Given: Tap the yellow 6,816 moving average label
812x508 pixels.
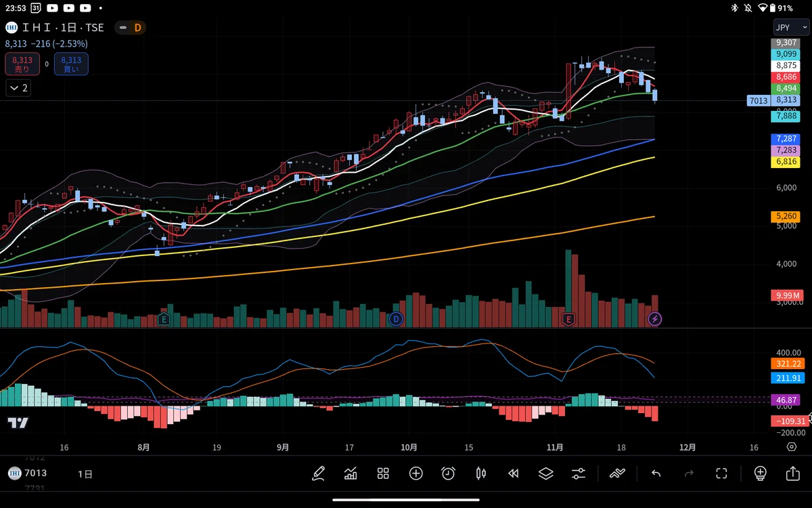Looking at the screenshot, I should click(786, 162).
